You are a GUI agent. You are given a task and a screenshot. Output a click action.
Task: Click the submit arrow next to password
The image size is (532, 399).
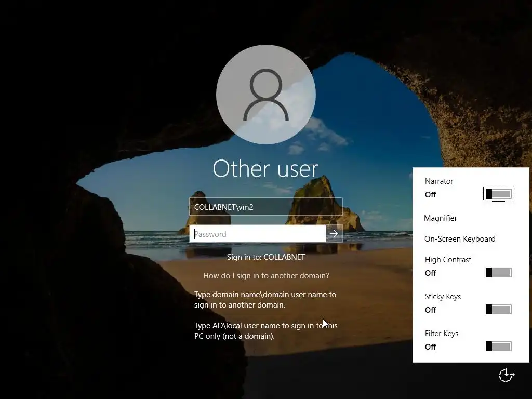(x=334, y=234)
